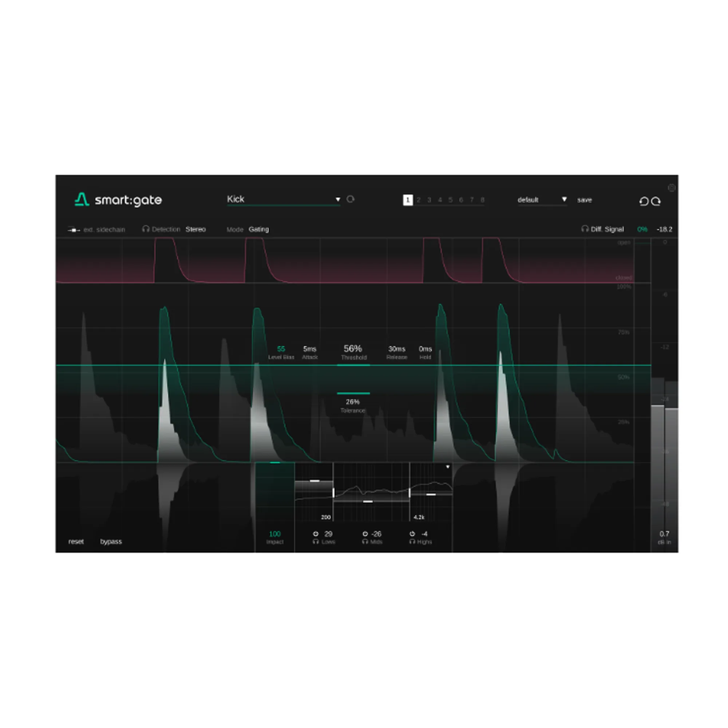The height and width of the screenshot is (728, 728).
Task: Click the 56% Threshold value
Action: pyautogui.click(x=353, y=349)
